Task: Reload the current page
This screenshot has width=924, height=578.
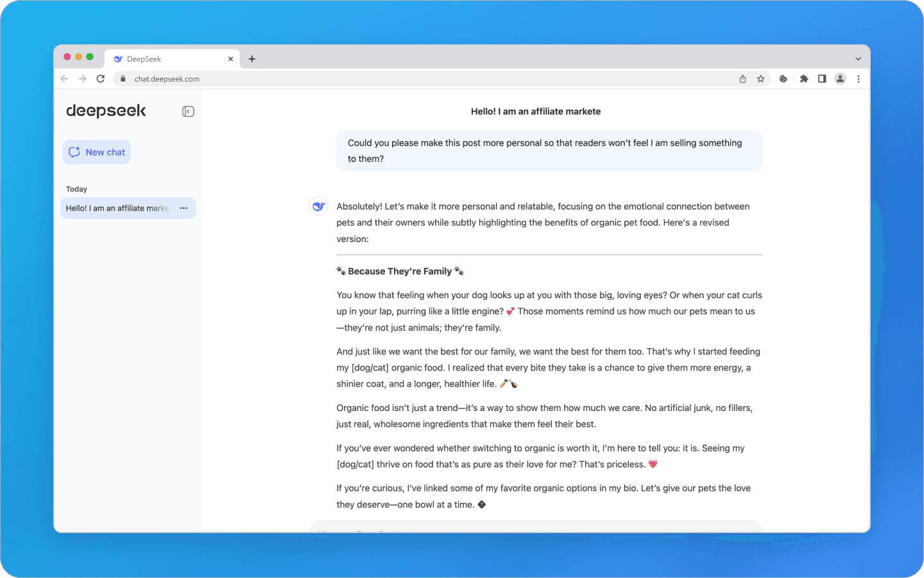Action: pyautogui.click(x=101, y=79)
